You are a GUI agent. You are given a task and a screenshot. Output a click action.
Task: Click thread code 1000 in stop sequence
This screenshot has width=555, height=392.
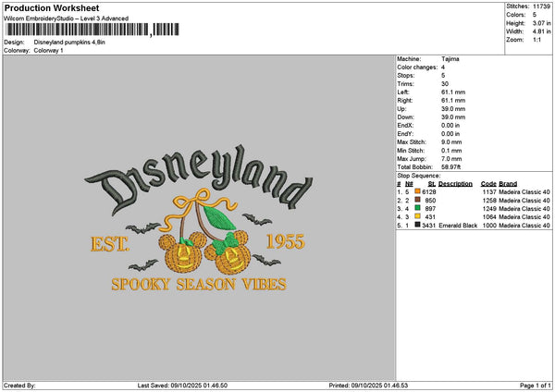(x=489, y=226)
